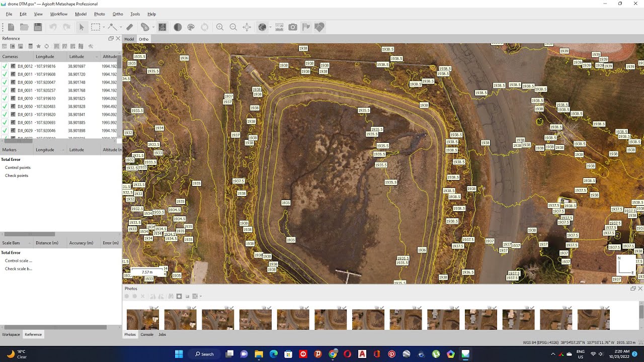This screenshot has height=362, width=644.
Task: Open Chrome from the taskbar
Action: 333,354
